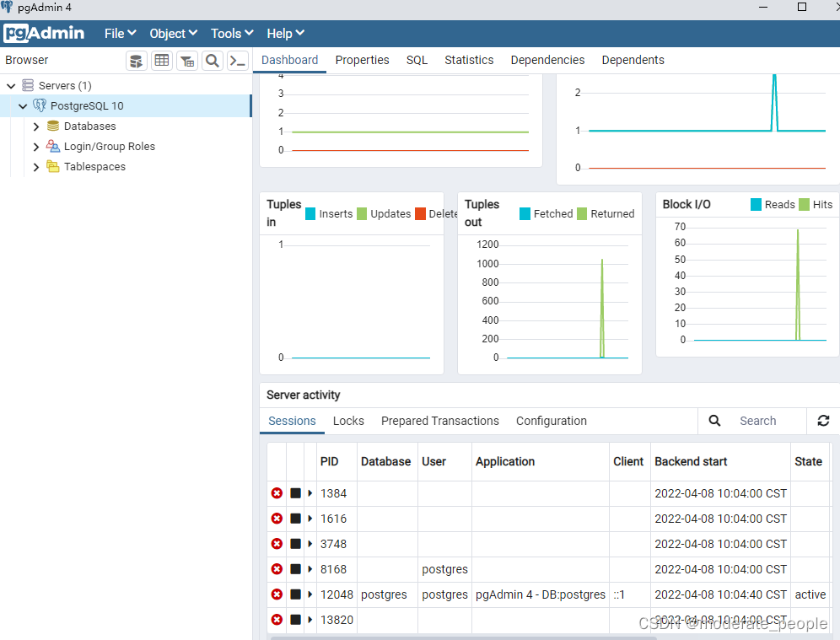Switch to the SQL tab
The height and width of the screenshot is (640, 840).
(x=417, y=60)
